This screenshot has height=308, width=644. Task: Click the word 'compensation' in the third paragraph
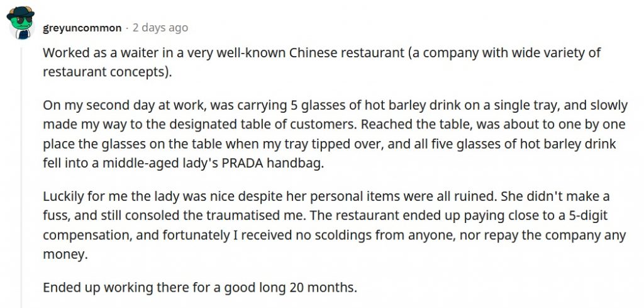coord(89,236)
